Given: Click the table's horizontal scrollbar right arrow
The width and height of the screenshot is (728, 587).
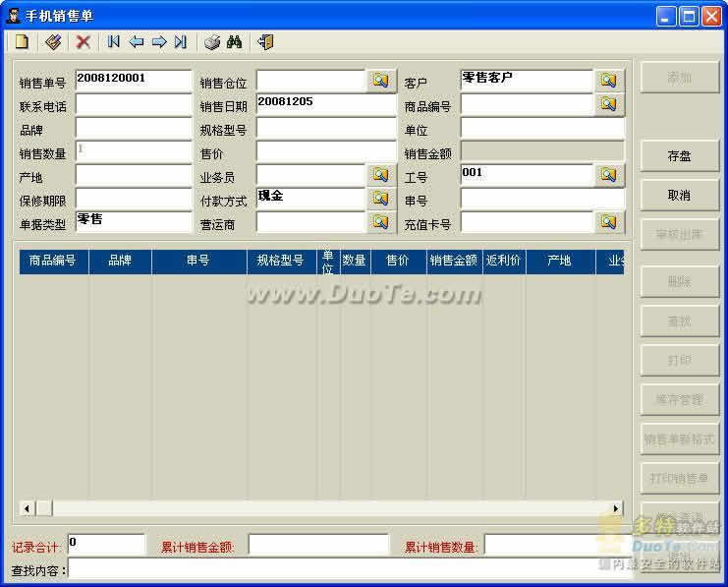Looking at the screenshot, I should (616, 508).
